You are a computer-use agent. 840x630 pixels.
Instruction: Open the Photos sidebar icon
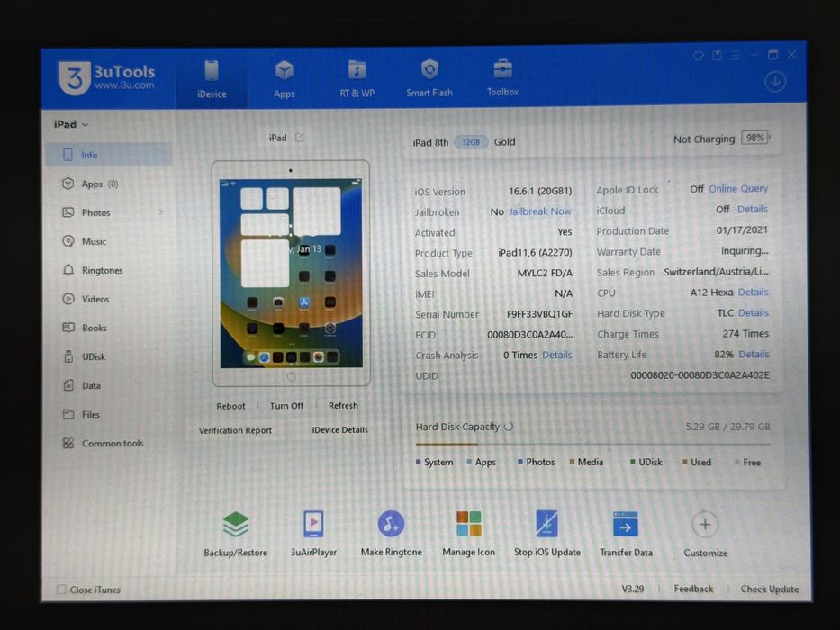[68, 212]
